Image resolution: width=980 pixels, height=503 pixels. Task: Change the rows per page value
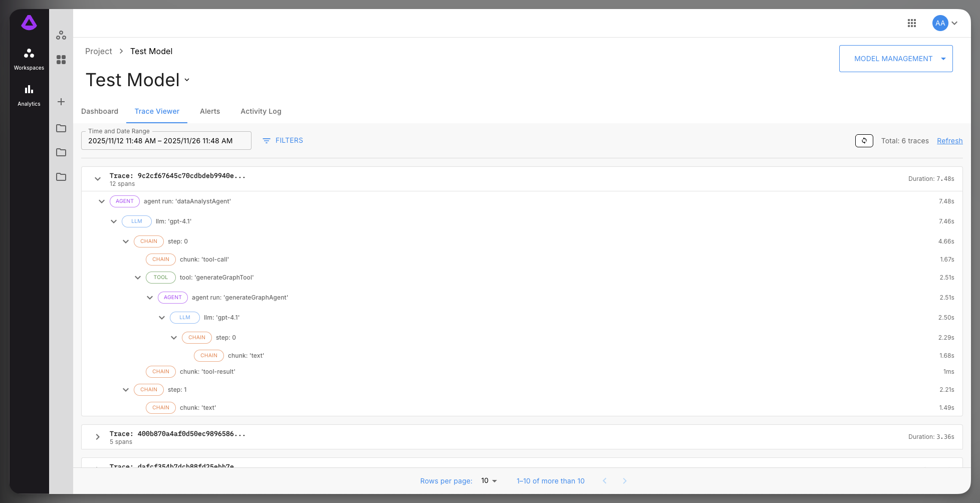tap(489, 481)
